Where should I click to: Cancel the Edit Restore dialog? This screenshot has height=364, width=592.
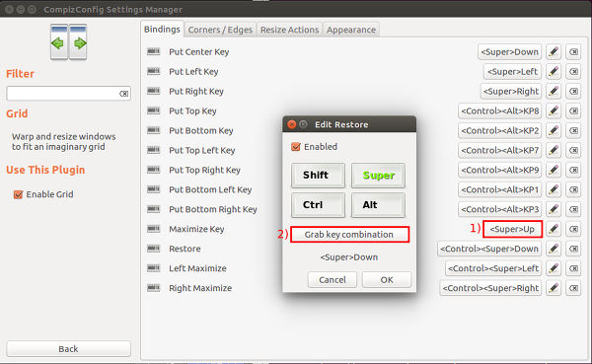click(333, 280)
